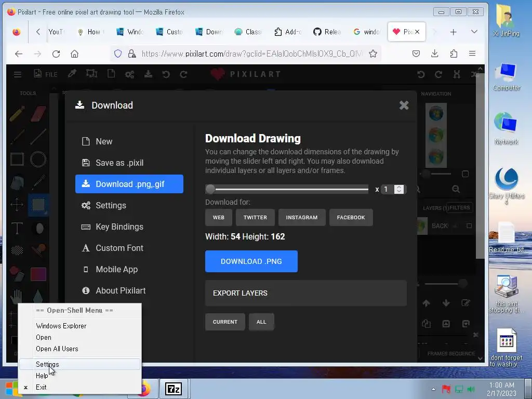Expand the EXPORT LAYERS section
Image resolution: width=532 pixels, height=399 pixels.
[305, 293]
